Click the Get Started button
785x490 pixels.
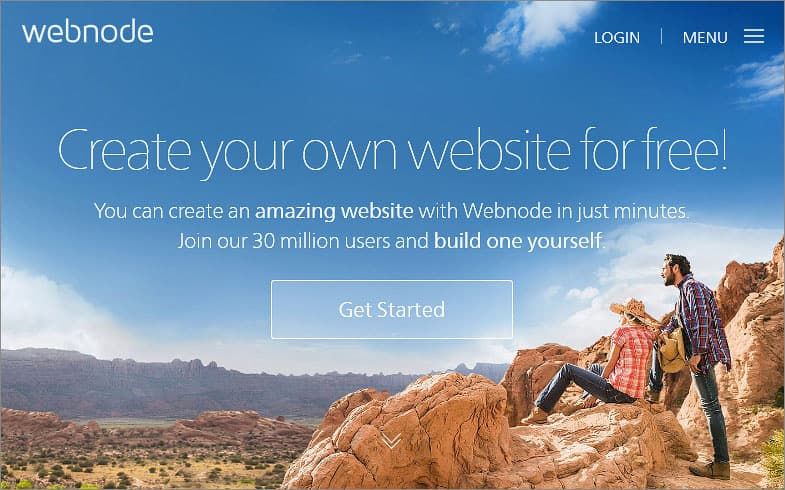pyautogui.click(x=392, y=309)
